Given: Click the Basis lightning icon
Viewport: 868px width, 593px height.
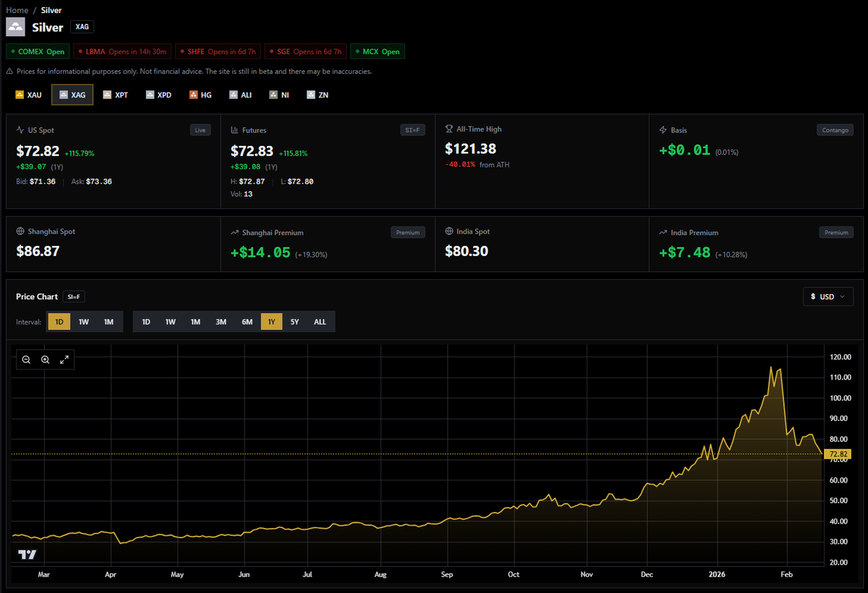Looking at the screenshot, I should pyautogui.click(x=663, y=130).
